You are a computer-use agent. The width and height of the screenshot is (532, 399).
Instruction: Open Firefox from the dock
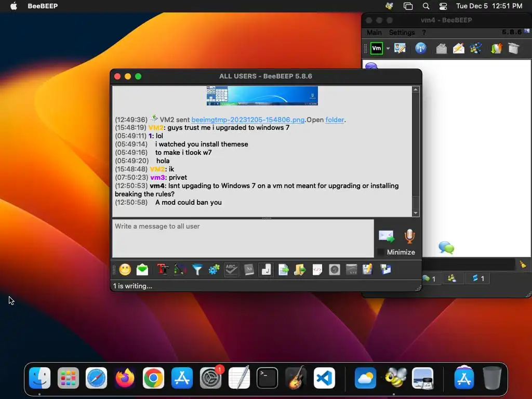click(x=125, y=378)
